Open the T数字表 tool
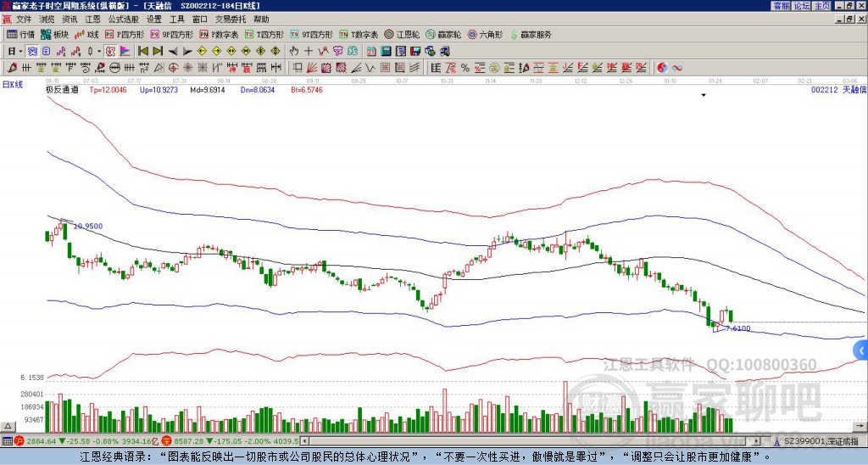 point(359,34)
